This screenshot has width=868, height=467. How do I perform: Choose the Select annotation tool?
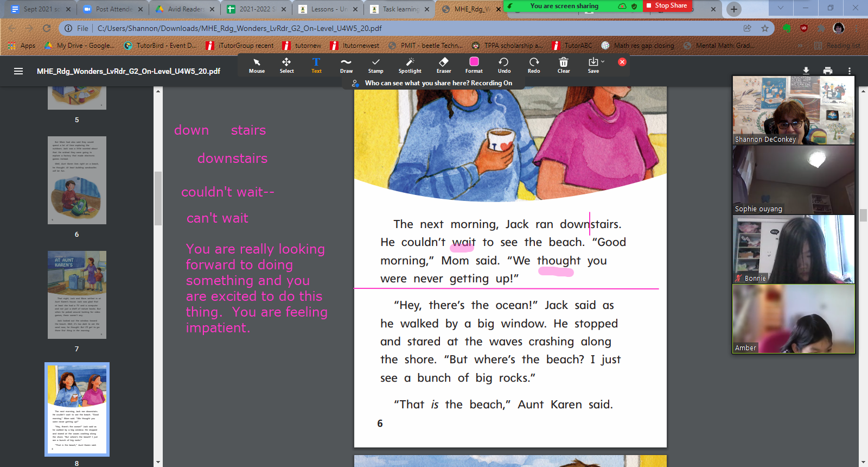click(x=286, y=65)
